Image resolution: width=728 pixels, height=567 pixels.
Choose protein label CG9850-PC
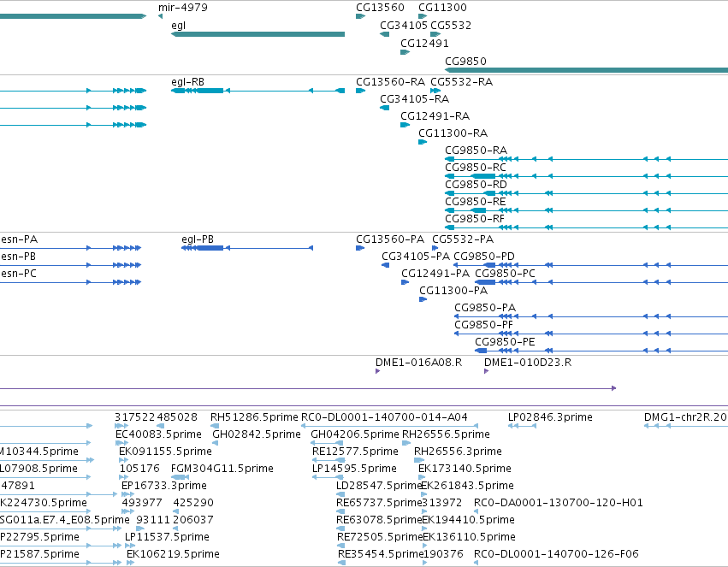coord(505,274)
